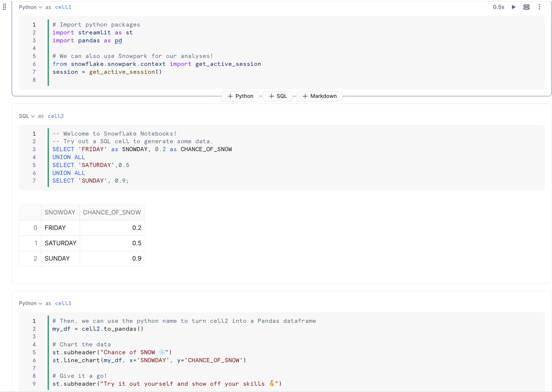
Task: Insert a new Markdown cell
Action: pyautogui.click(x=319, y=96)
